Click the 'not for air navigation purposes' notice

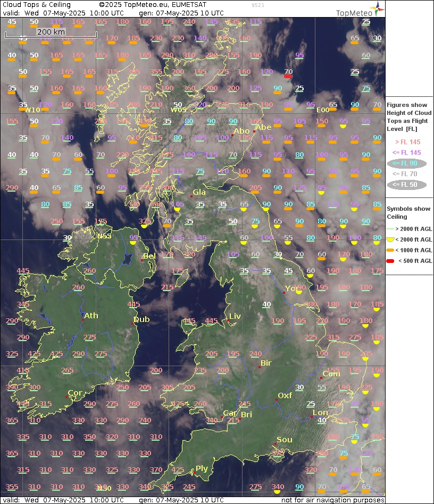point(333,500)
